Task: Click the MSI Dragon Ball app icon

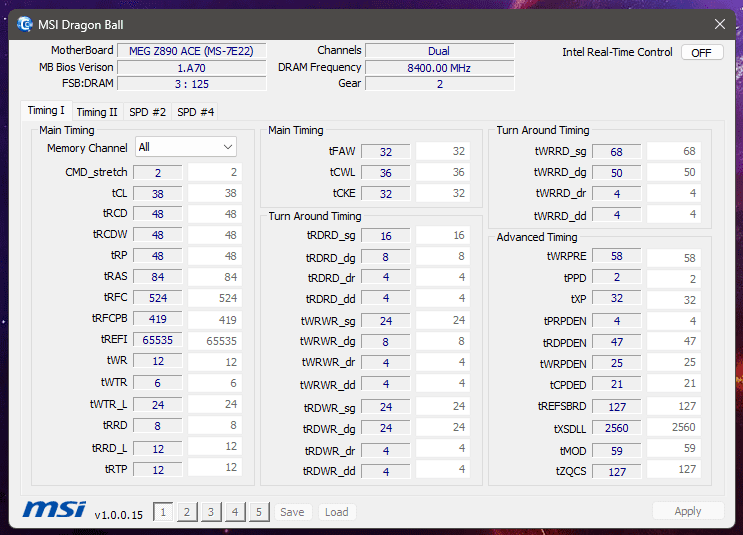Action: (25, 24)
